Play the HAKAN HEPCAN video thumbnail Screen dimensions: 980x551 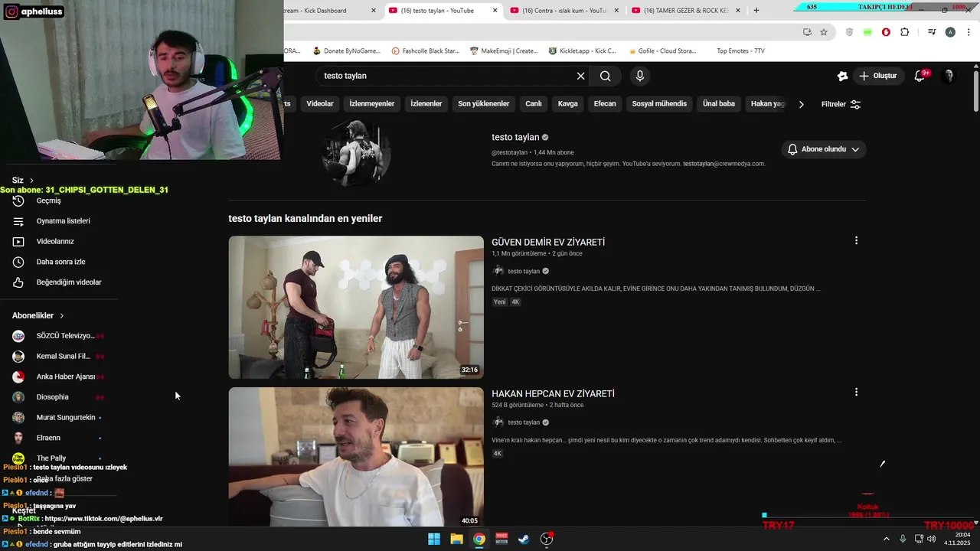[x=356, y=457]
